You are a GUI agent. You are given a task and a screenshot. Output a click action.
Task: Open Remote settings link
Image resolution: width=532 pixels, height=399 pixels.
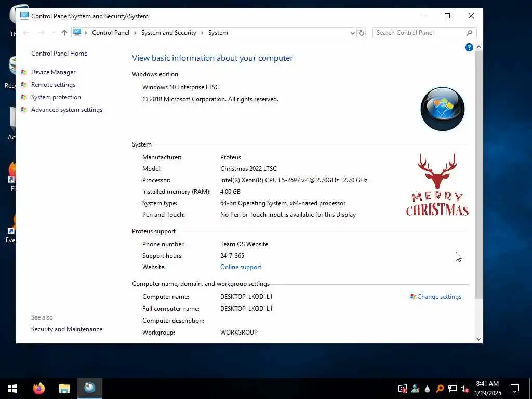(x=54, y=85)
